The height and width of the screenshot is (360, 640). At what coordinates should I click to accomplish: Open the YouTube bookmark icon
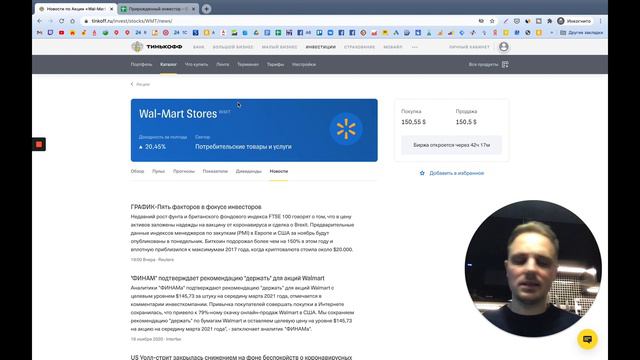[x=62, y=32]
